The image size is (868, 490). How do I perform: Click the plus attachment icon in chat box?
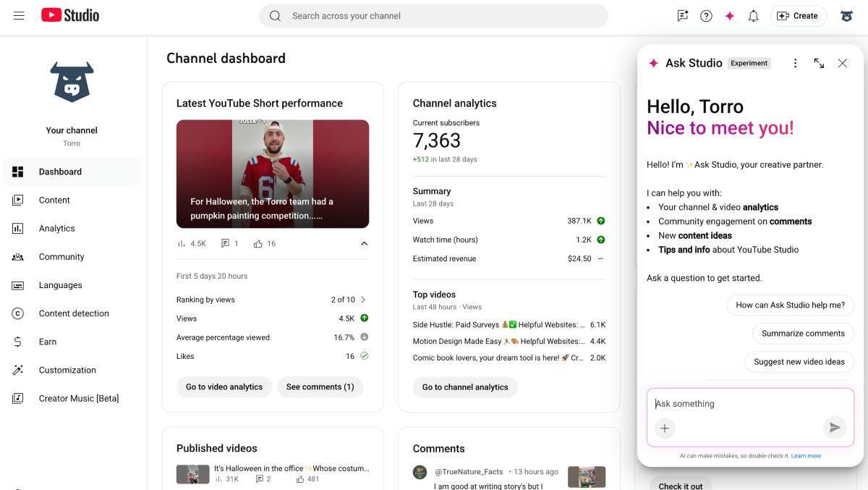[665, 428]
